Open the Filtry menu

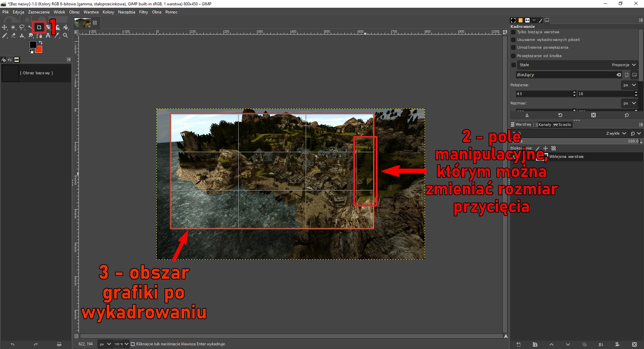143,12
